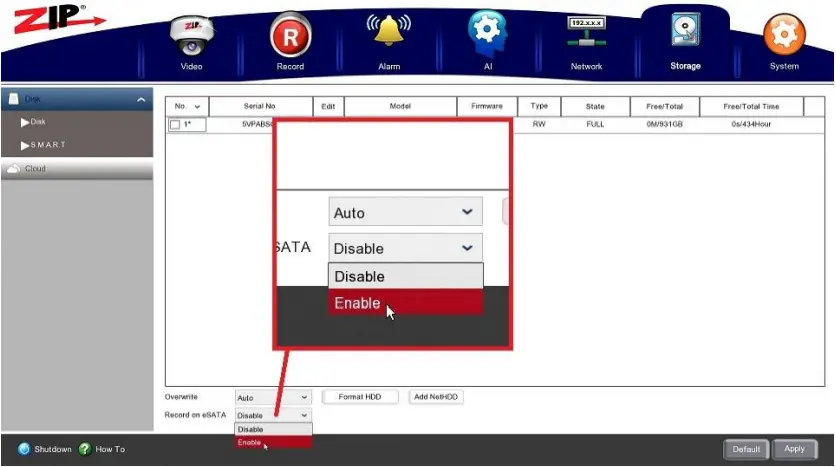Click the State column header

[596, 107]
